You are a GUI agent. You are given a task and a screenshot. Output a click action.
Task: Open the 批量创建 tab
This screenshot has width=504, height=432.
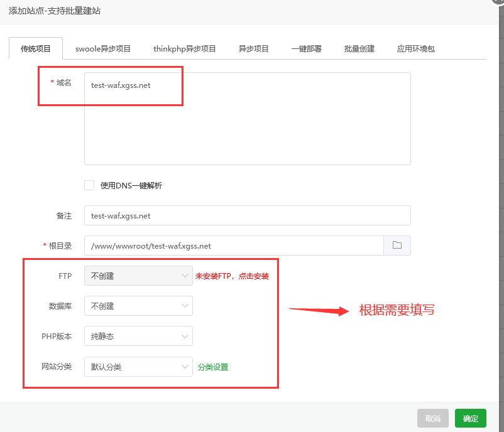click(359, 48)
